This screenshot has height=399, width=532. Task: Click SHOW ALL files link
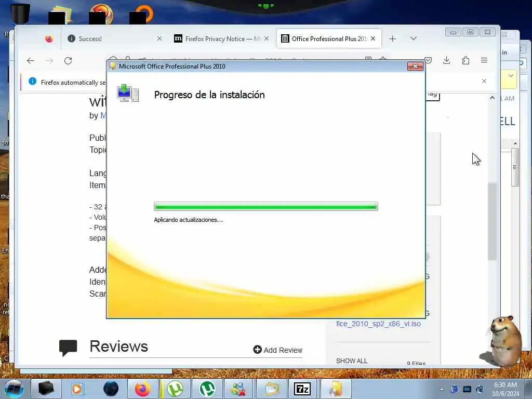[x=352, y=361]
